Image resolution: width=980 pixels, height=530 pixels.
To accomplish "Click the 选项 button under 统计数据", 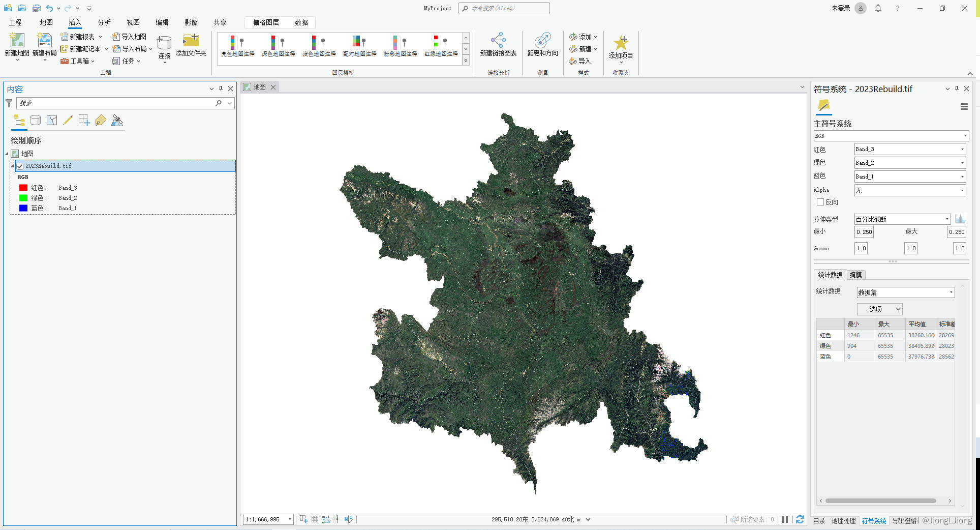I will (x=879, y=309).
